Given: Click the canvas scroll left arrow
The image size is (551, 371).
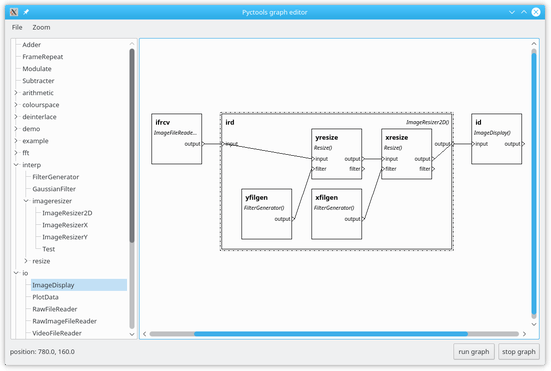Looking at the screenshot, I should (144, 334).
